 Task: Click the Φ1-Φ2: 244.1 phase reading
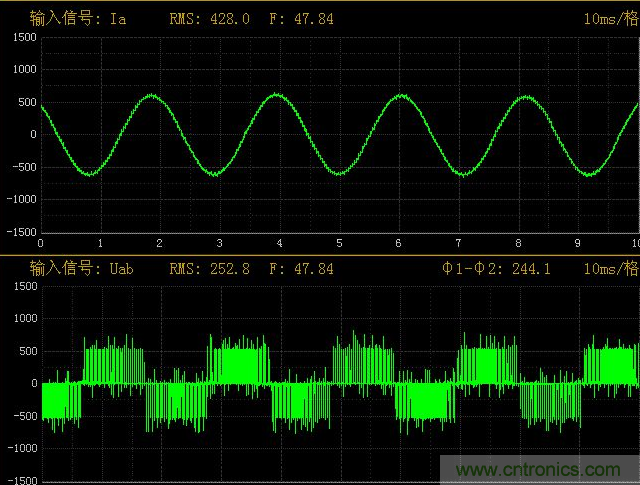click(x=496, y=269)
